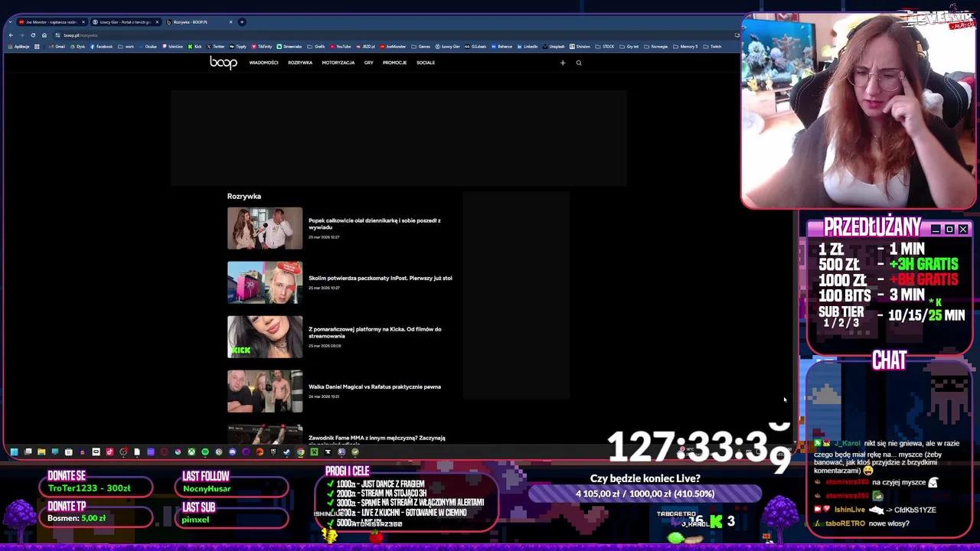
Task: Open Popek dziennikarka article headline
Action: (374, 223)
